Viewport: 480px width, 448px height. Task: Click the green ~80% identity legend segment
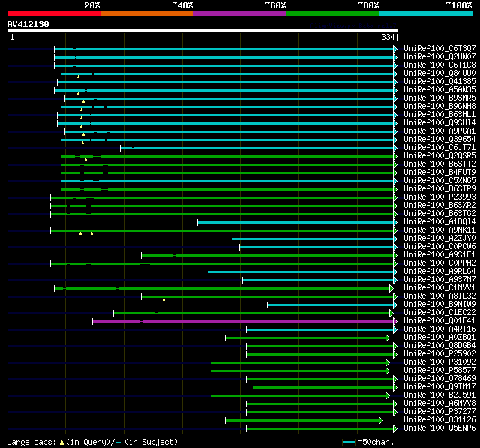[333, 14]
